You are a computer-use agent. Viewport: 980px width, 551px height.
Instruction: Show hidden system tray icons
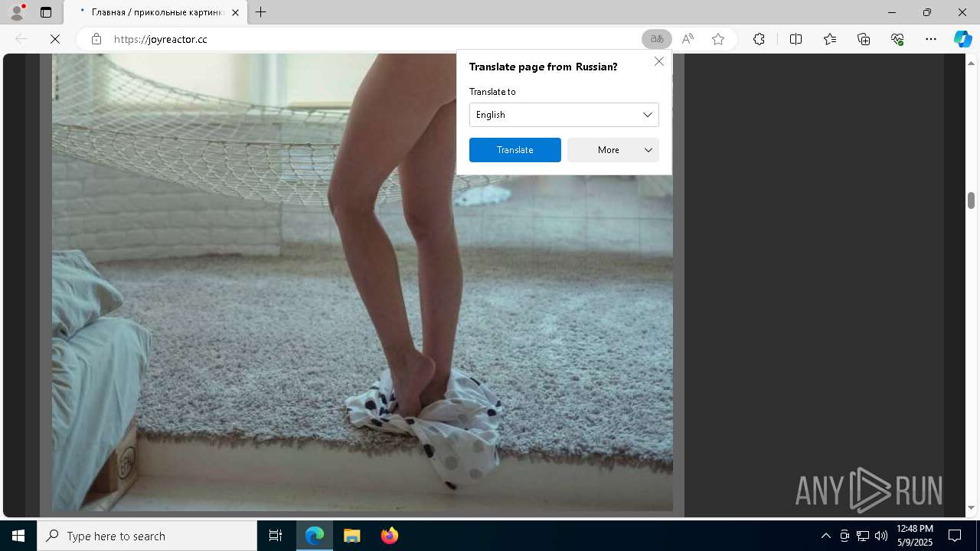coord(825,536)
